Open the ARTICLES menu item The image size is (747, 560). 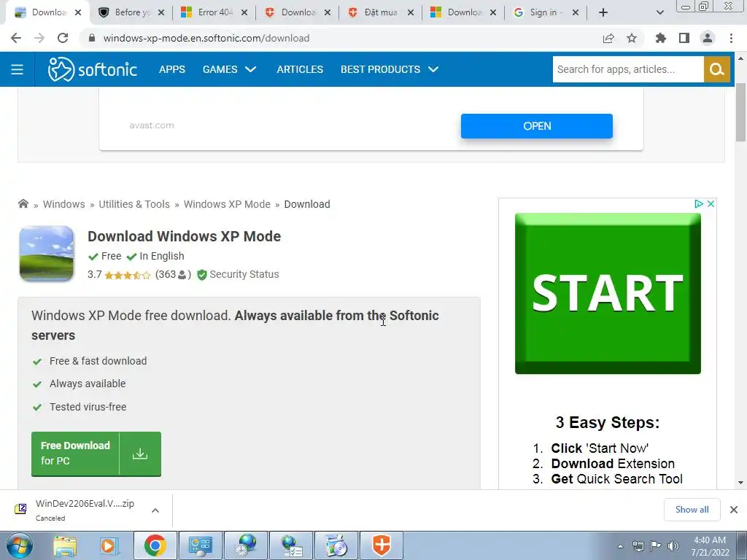click(300, 69)
